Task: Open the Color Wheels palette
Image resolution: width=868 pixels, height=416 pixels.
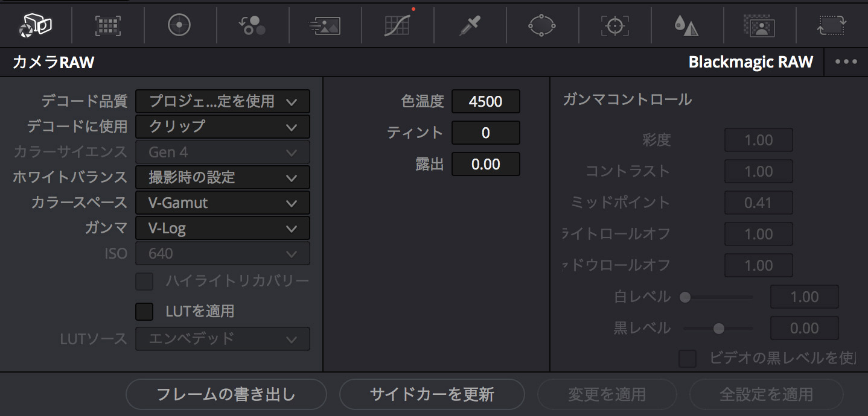Action: coord(179,25)
